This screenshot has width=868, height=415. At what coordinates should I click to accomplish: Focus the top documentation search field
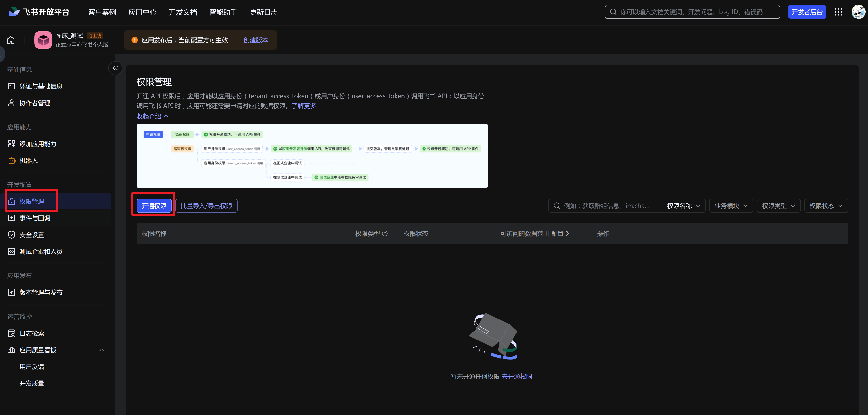[693, 12]
